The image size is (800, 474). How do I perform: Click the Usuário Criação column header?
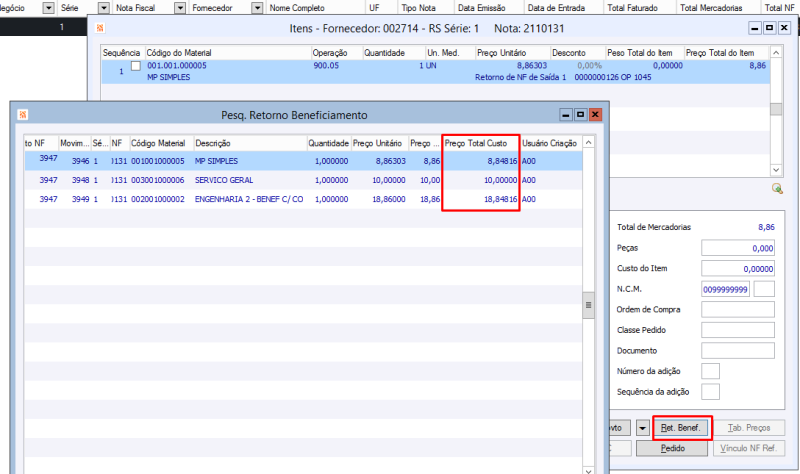[x=551, y=143]
